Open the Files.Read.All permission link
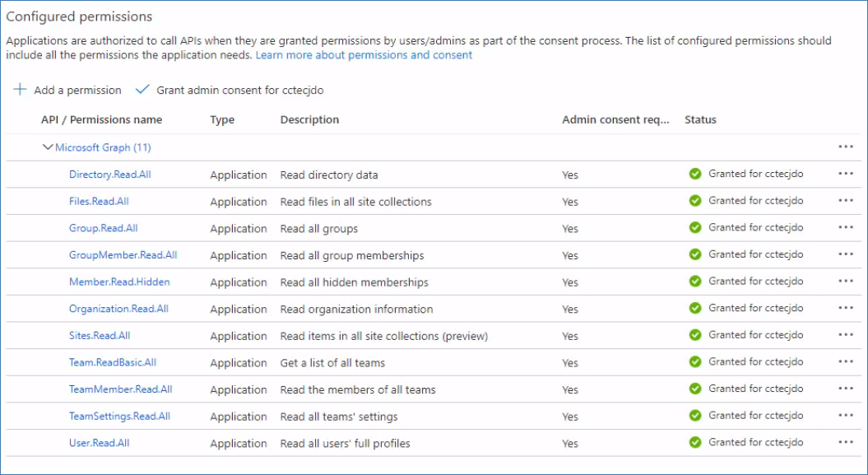868x475 pixels. point(99,201)
